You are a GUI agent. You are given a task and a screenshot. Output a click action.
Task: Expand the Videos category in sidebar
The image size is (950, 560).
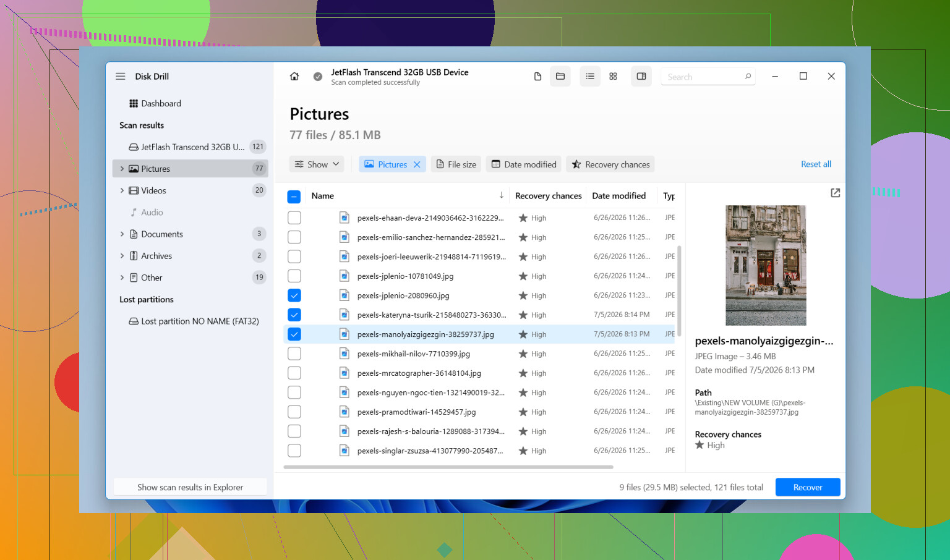122,190
